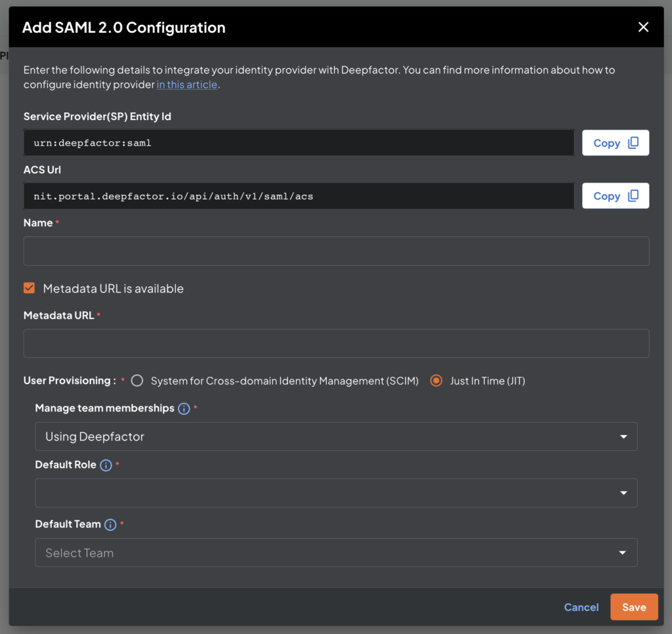
Task: Open the Default Role dropdown
Action: pyautogui.click(x=336, y=493)
